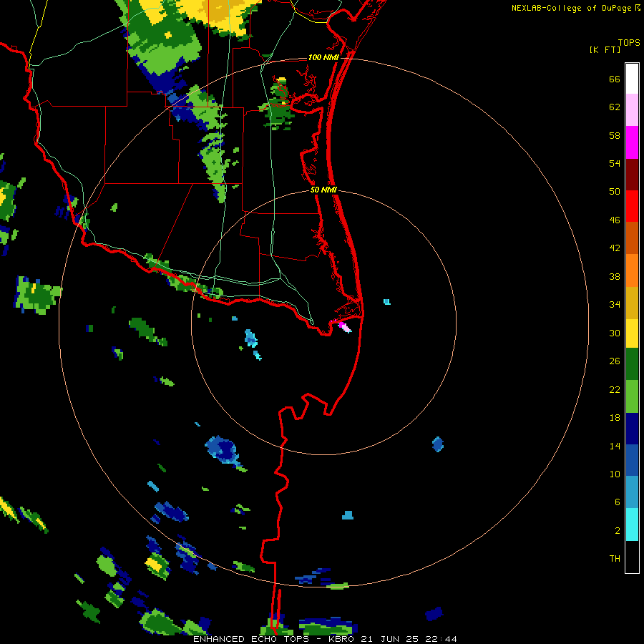Click the magenta 58 kft legend swatch
Screen dimensions: 644x644
[632, 142]
